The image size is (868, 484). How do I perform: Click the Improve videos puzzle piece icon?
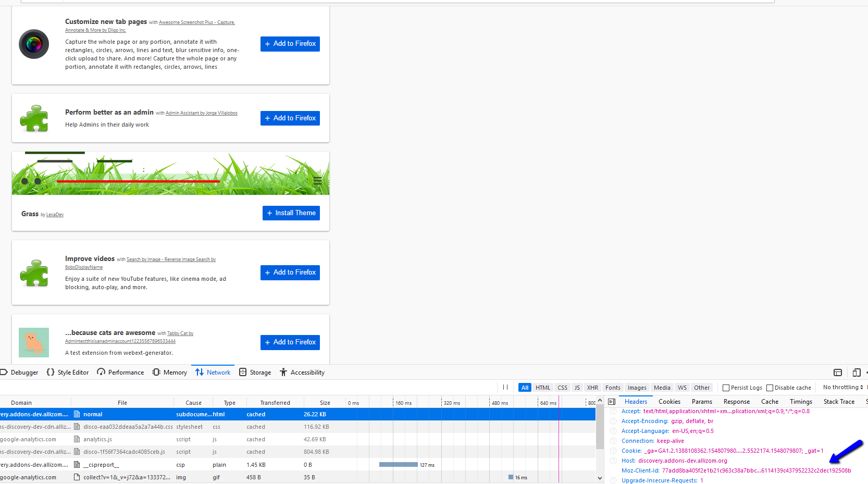(34, 273)
